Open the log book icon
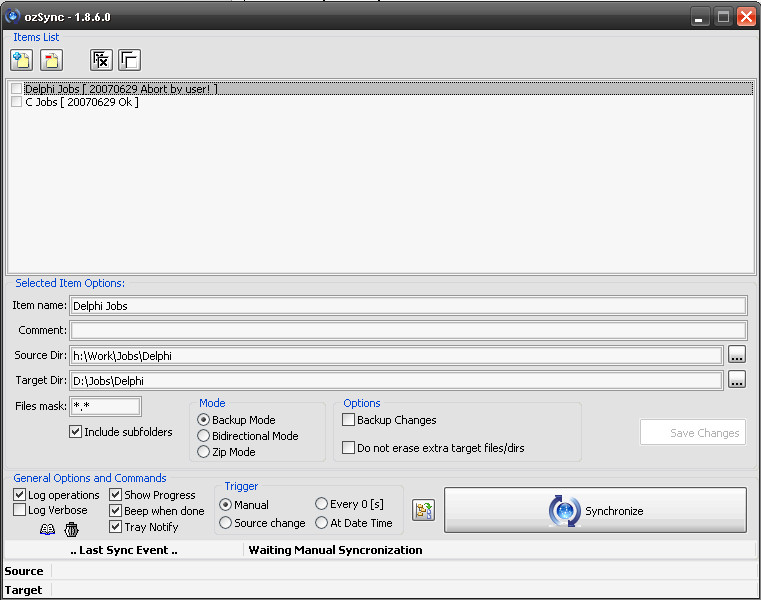The width and height of the screenshot is (761, 600). (x=47, y=529)
